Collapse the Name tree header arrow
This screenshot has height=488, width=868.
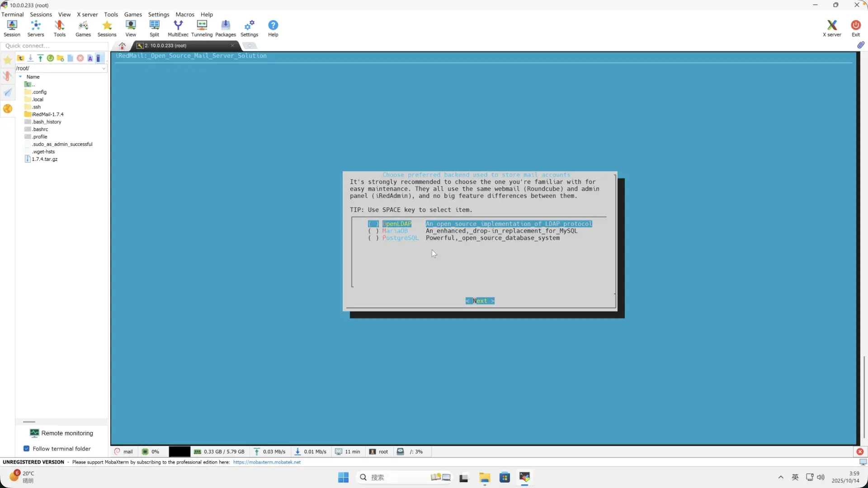20,77
